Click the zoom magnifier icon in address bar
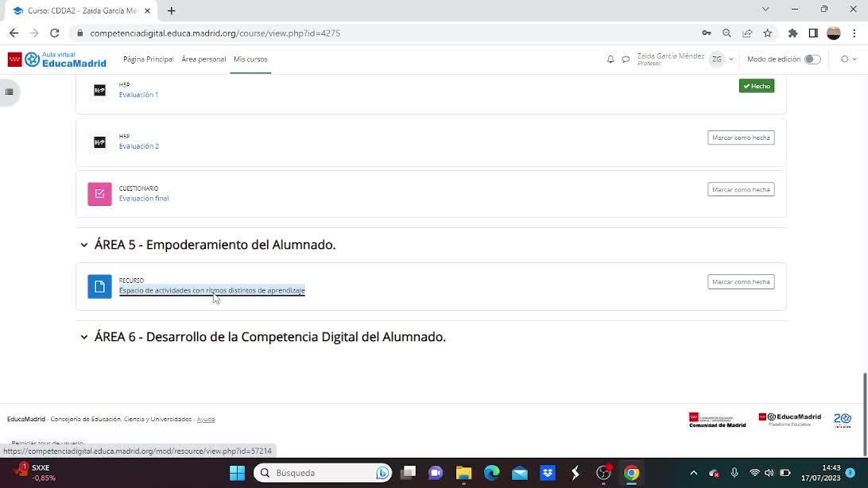 pyautogui.click(x=727, y=33)
